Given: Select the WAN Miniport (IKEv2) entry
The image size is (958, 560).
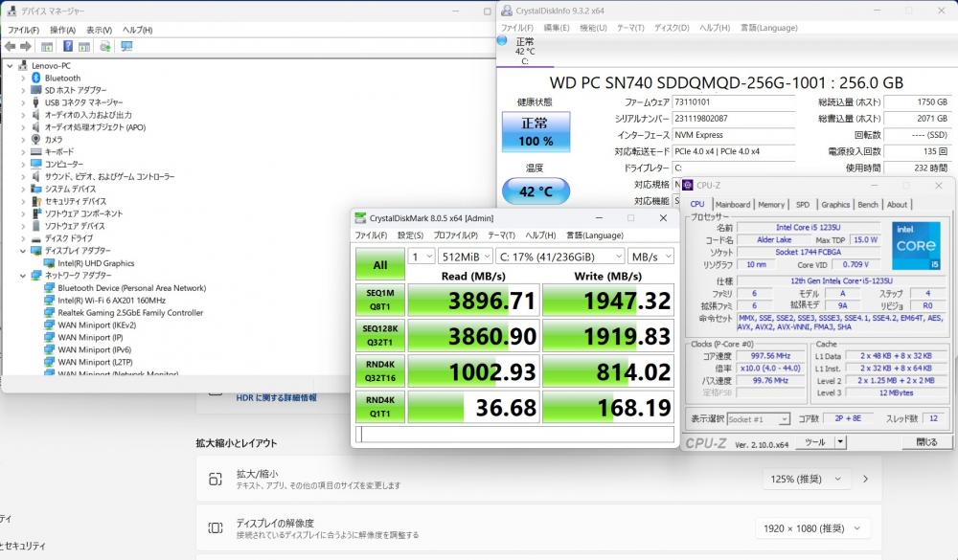Looking at the screenshot, I should 97,325.
